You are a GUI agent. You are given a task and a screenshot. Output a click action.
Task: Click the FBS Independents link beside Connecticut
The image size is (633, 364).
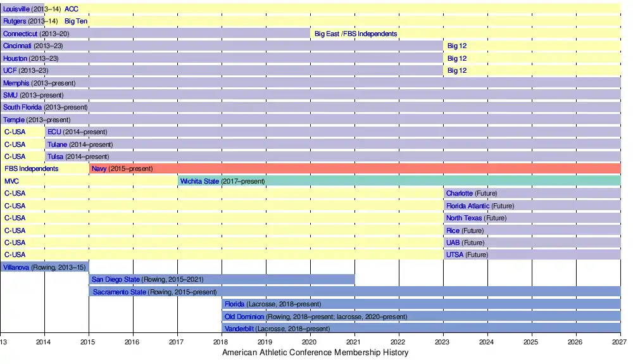(370, 34)
